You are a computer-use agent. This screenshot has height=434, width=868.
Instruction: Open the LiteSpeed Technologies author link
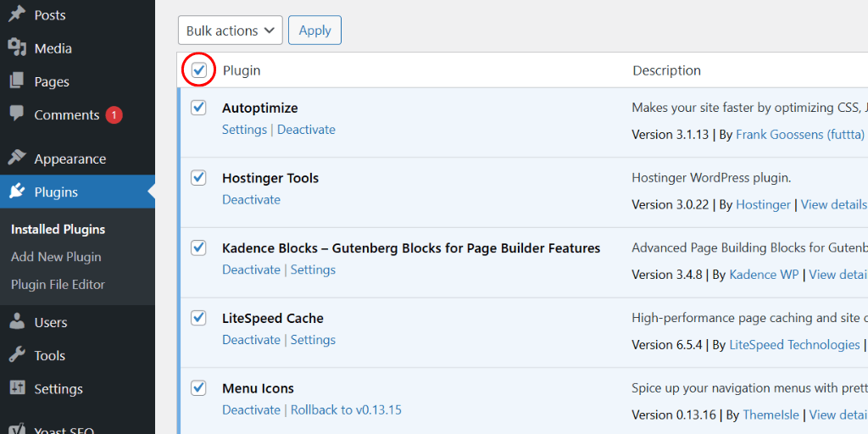coord(794,345)
